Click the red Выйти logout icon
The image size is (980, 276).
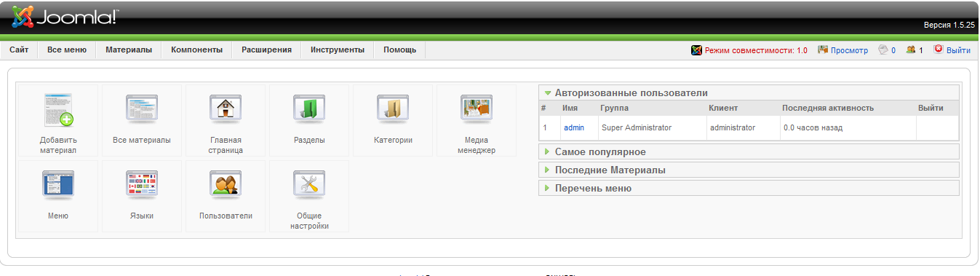point(939,50)
